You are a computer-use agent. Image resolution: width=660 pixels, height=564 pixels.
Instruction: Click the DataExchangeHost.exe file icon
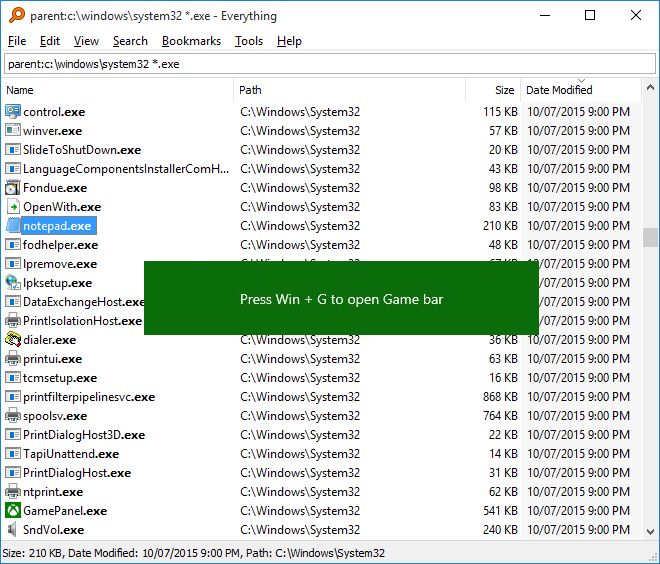[x=13, y=301]
